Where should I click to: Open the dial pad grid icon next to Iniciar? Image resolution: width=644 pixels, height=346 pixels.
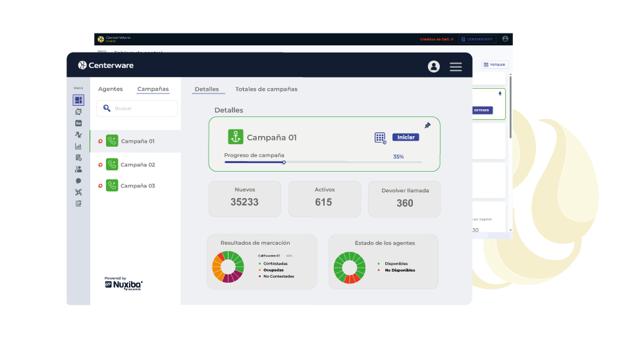pyautogui.click(x=381, y=138)
